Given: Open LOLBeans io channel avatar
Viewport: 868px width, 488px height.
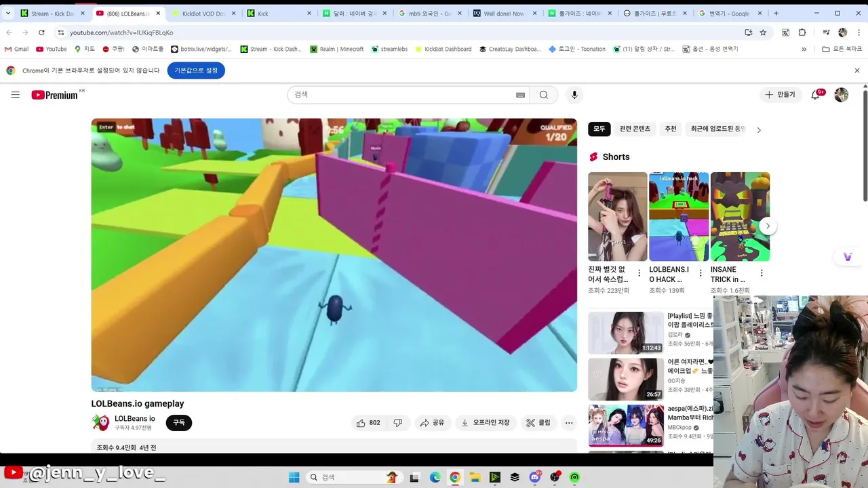Looking at the screenshot, I should (x=100, y=423).
